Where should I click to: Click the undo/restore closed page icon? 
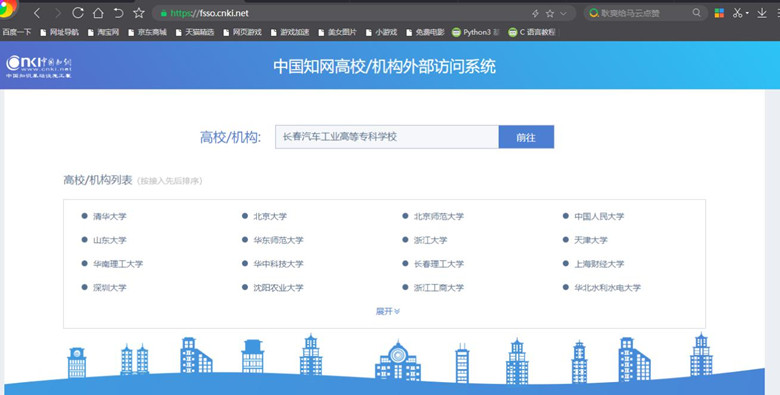coord(118,13)
